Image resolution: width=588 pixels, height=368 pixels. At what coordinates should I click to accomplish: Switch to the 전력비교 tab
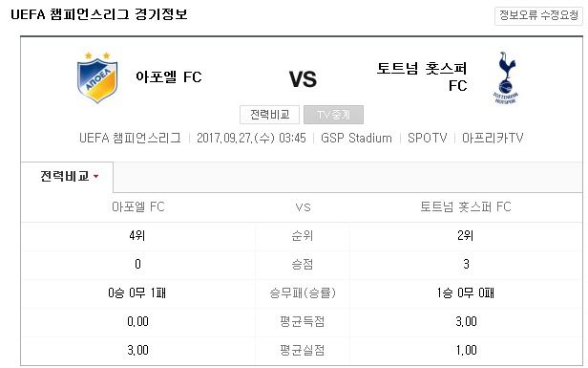(x=67, y=177)
